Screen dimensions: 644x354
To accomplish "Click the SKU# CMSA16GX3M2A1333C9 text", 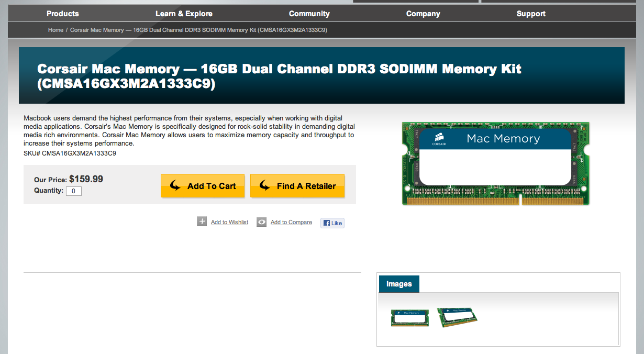I will (70, 153).
